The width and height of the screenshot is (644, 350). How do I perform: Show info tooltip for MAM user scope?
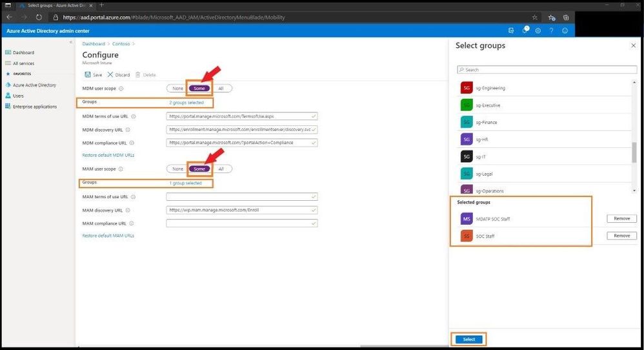point(120,169)
